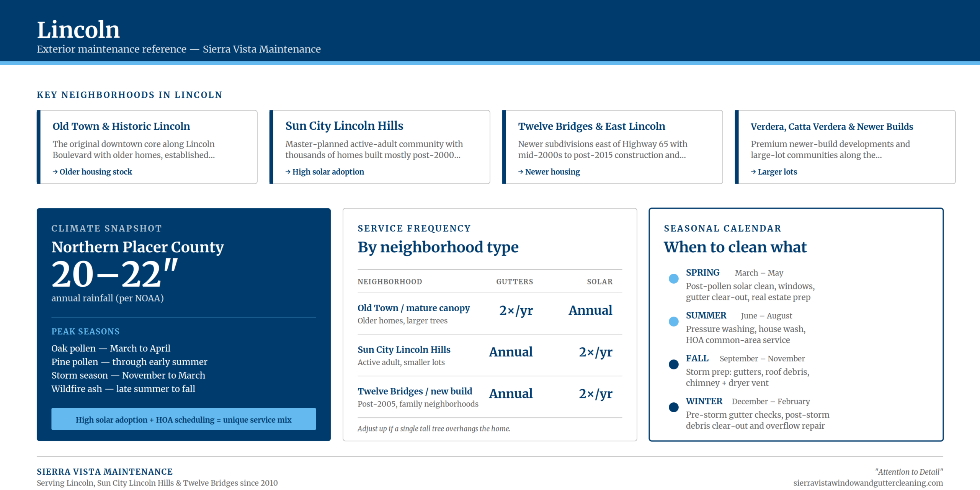Click the 'September – November' date range
The width and height of the screenshot is (980, 490).
click(762, 359)
